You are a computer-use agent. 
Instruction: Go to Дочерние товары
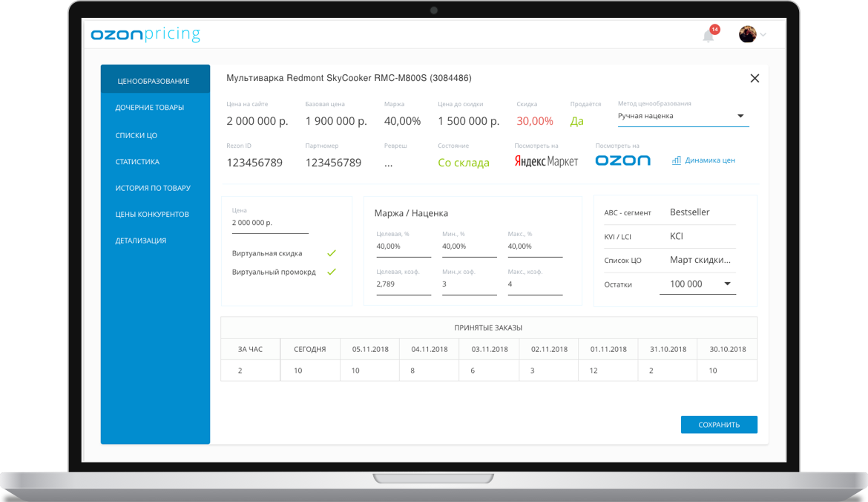tap(149, 108)
